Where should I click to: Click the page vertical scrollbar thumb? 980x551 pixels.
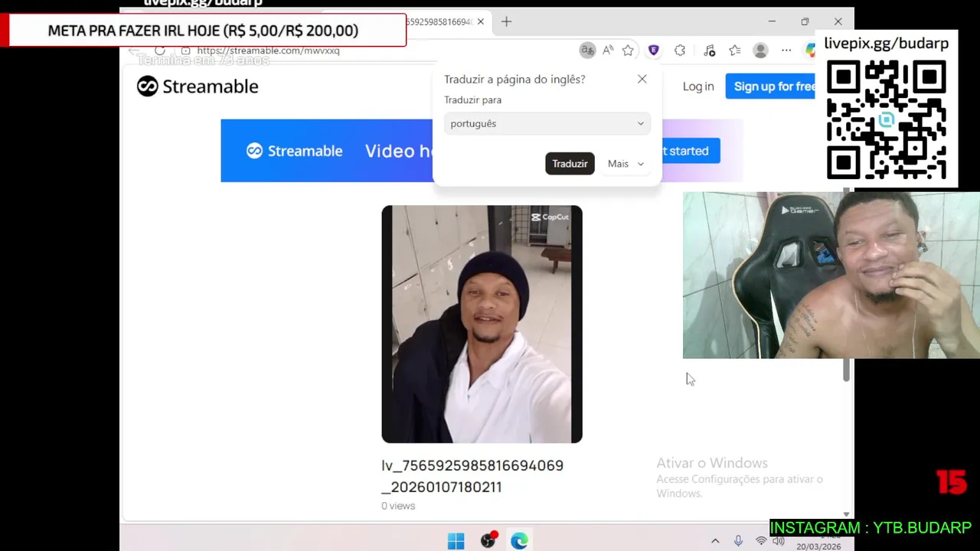[846, 283]
